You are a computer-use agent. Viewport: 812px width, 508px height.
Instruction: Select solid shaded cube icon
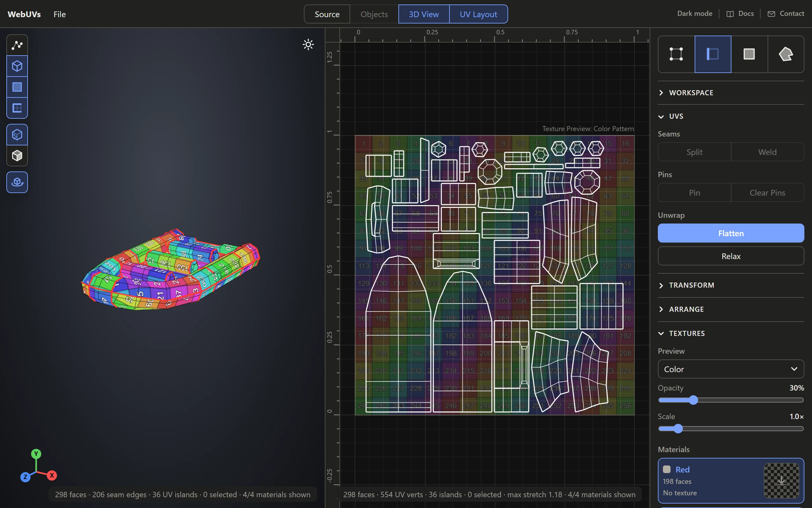pos(17,156)
